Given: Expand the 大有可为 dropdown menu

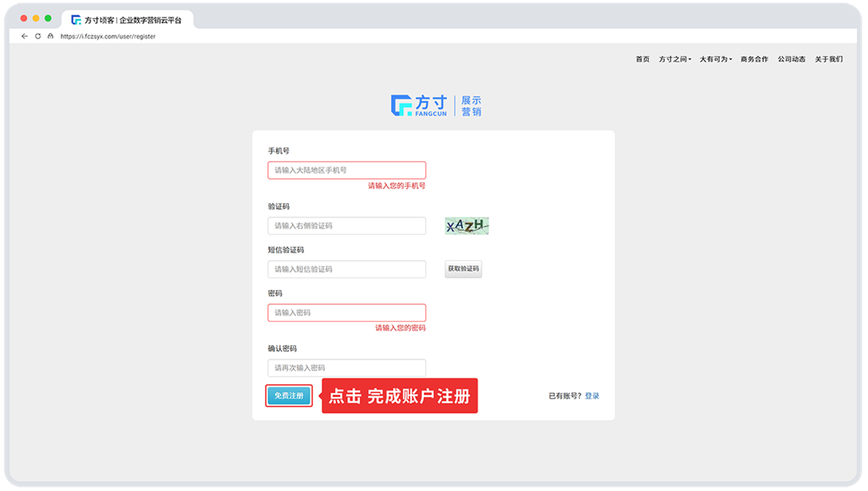Looking at the screenshot, I should (x=716, y=59).
